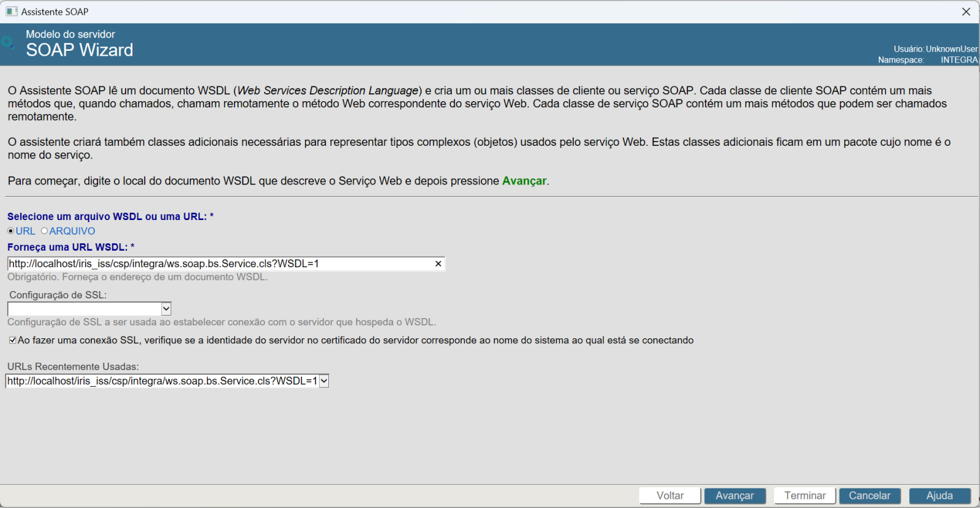
Task: Focus the WSDL URL input field
Action: tap(221, 263)
